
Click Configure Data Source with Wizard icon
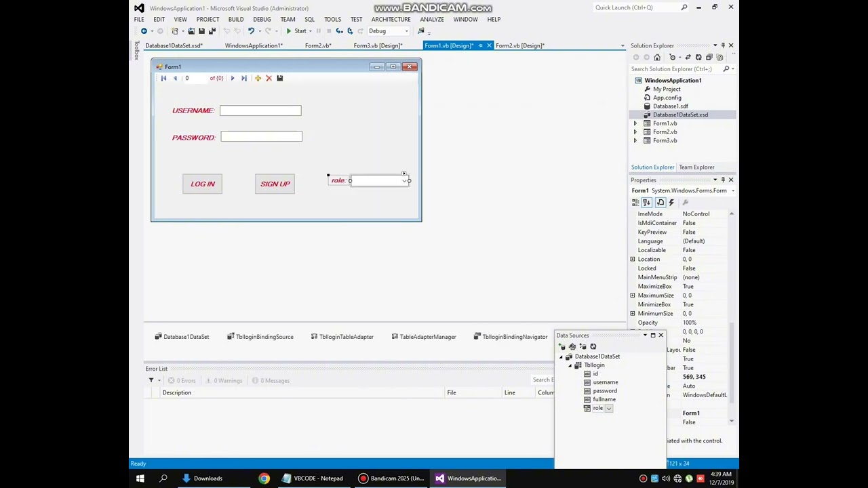tap(583, 346)
